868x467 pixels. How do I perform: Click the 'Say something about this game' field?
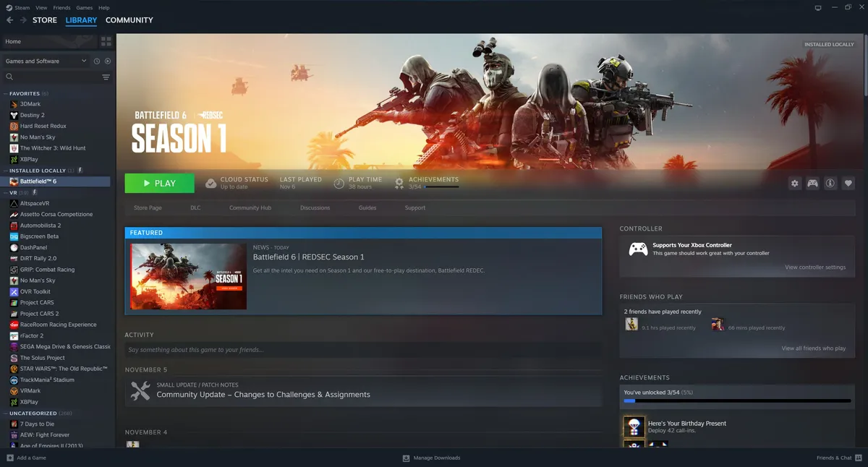(x=363, y=350)
